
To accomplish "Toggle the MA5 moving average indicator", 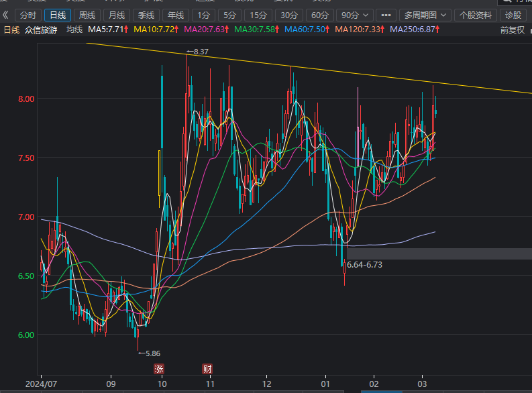I will (107, 29).
